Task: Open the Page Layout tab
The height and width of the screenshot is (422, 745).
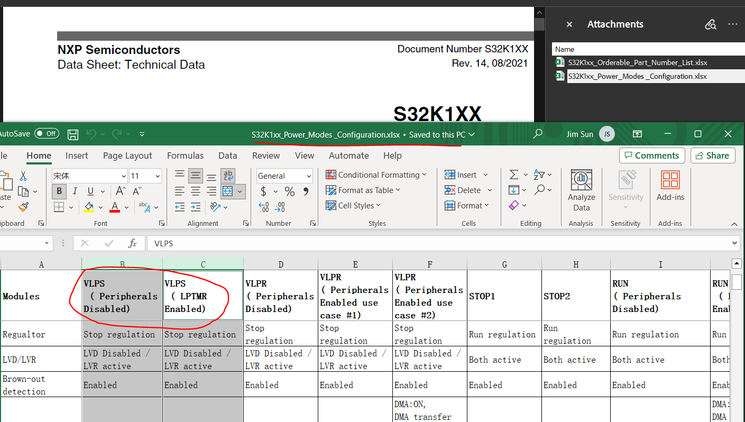Action: [x=127, y=155]
